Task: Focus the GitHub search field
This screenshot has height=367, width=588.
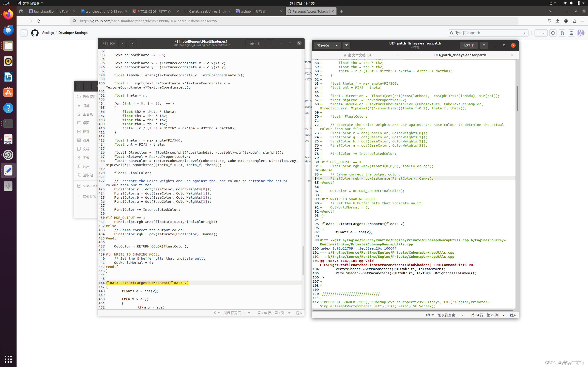Action: [486, 33]
